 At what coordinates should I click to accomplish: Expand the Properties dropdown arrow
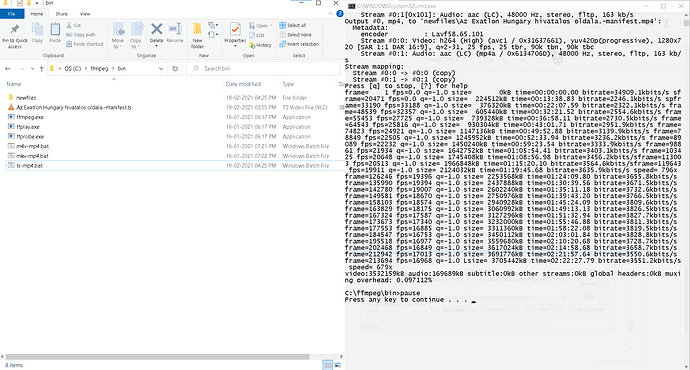tap(235, 46)
